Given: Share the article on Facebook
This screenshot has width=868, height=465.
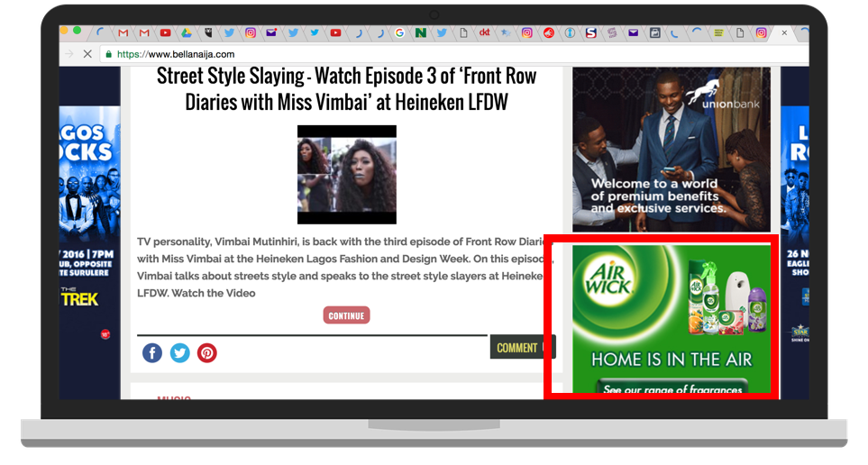Looking at the screenshot, I should pyautogui.click(x=152, y=352).
